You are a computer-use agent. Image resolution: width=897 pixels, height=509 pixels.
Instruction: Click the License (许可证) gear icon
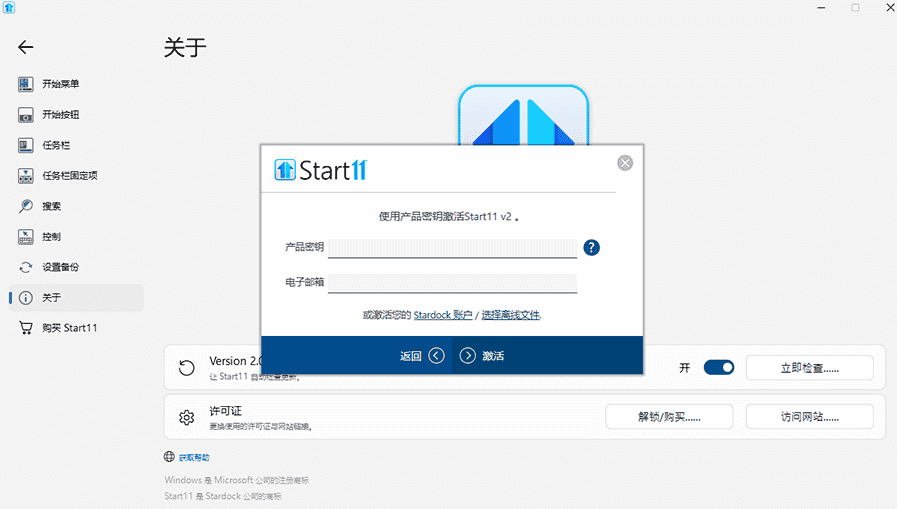click(x=186, y=417)
